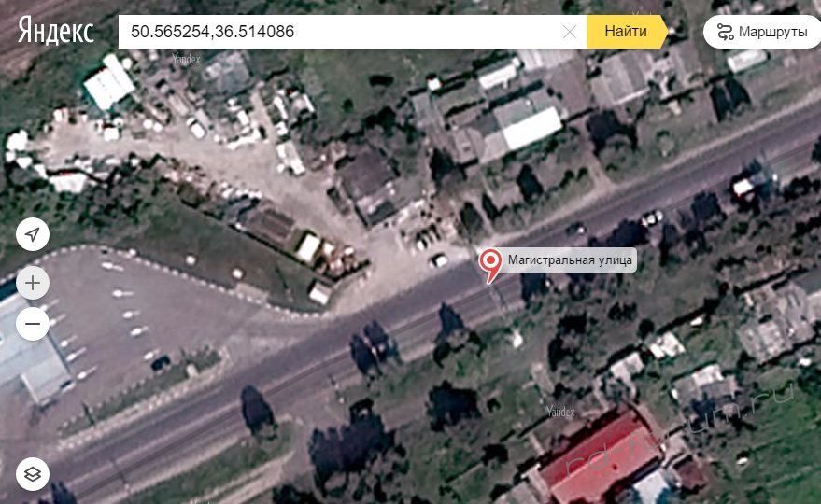Click the Yandex watermark above the red roof
This screenshot has height=504, width=821.
point(561,411)
